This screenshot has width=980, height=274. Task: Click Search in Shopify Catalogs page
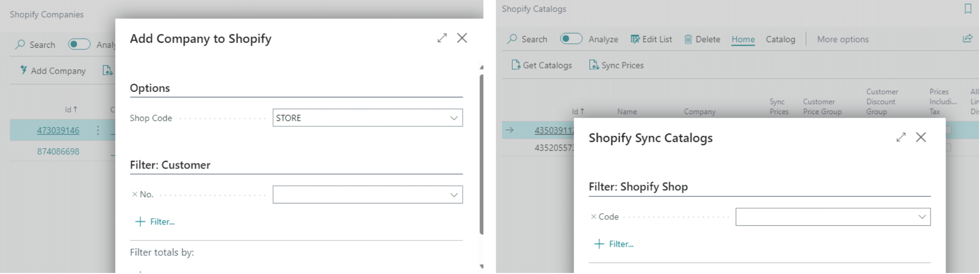527,39
